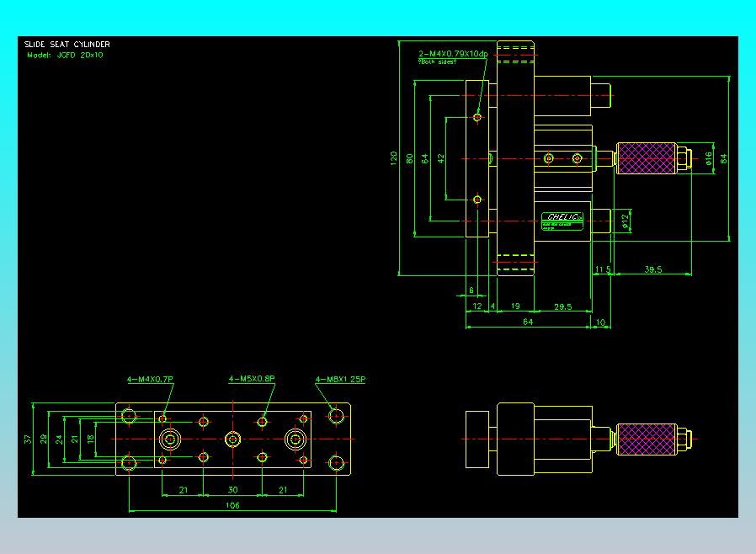Image resolution: width=756 pixels, height=554 pixels.
Task: Click the Model: JCFD 20x10 label
Action: point(65,55)
